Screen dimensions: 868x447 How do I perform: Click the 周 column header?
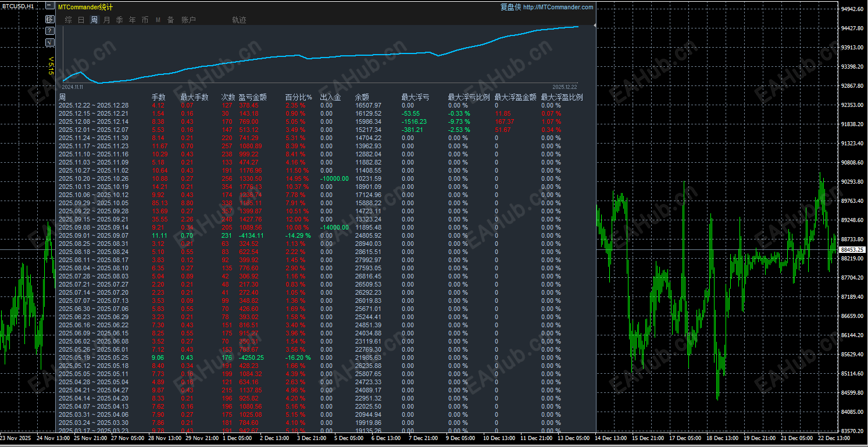point(62,98)
